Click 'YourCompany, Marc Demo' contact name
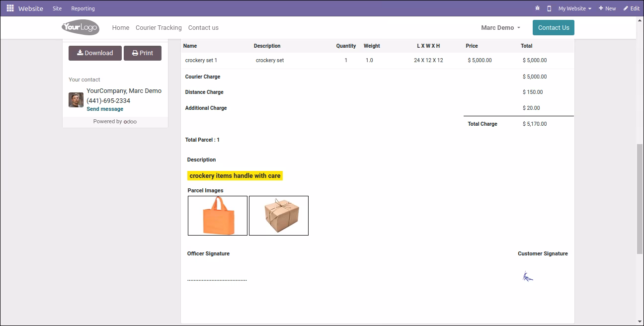The image size is (644, 326). click(x=124, y=91)
